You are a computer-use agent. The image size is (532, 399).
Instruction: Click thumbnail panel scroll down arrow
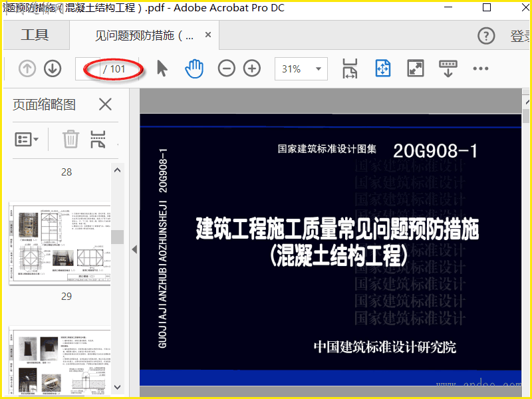(x=118, y=387)
